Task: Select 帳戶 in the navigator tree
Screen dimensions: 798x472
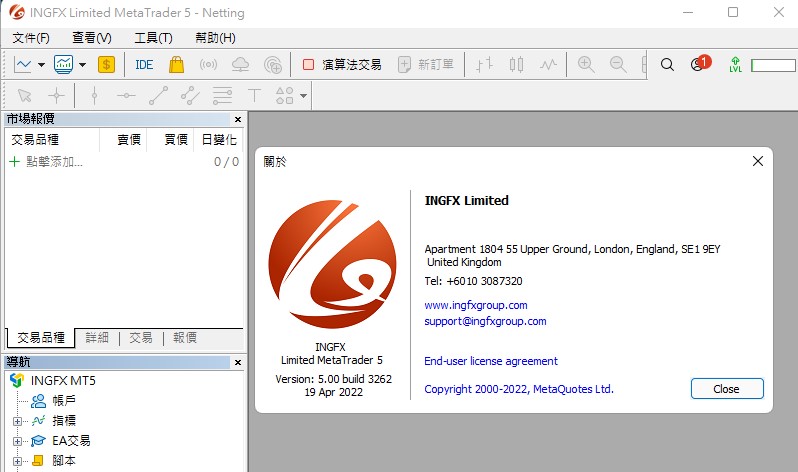Action: coord(63,401)
